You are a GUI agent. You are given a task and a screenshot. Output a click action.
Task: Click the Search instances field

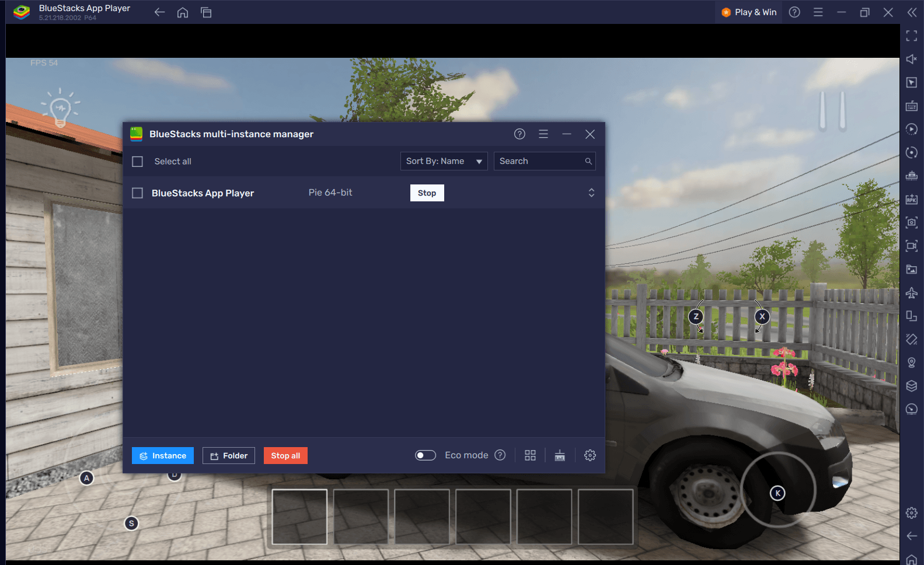(545, 161)
